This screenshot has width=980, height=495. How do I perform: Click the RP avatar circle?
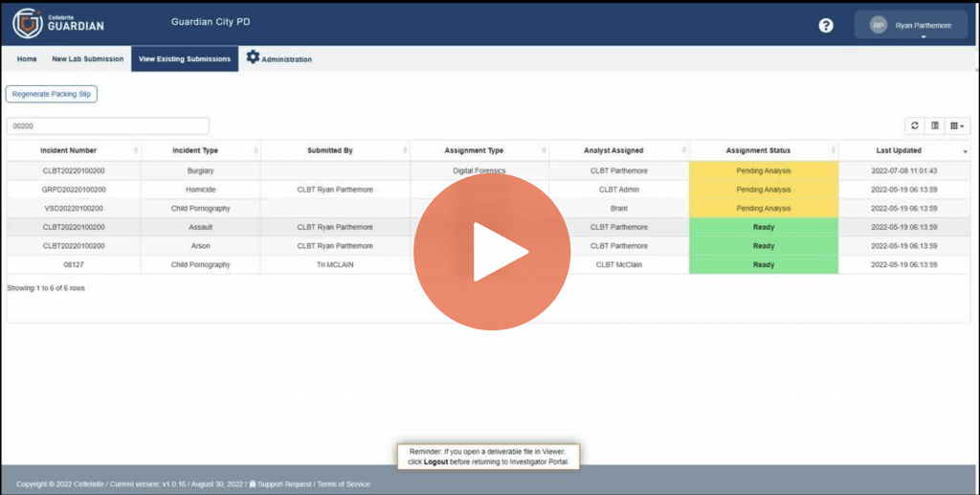[x=879, y=25]
